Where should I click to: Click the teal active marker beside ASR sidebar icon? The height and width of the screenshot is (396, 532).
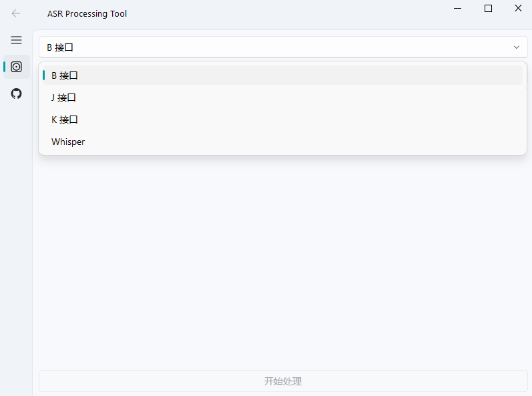click(x=5, y=67)
